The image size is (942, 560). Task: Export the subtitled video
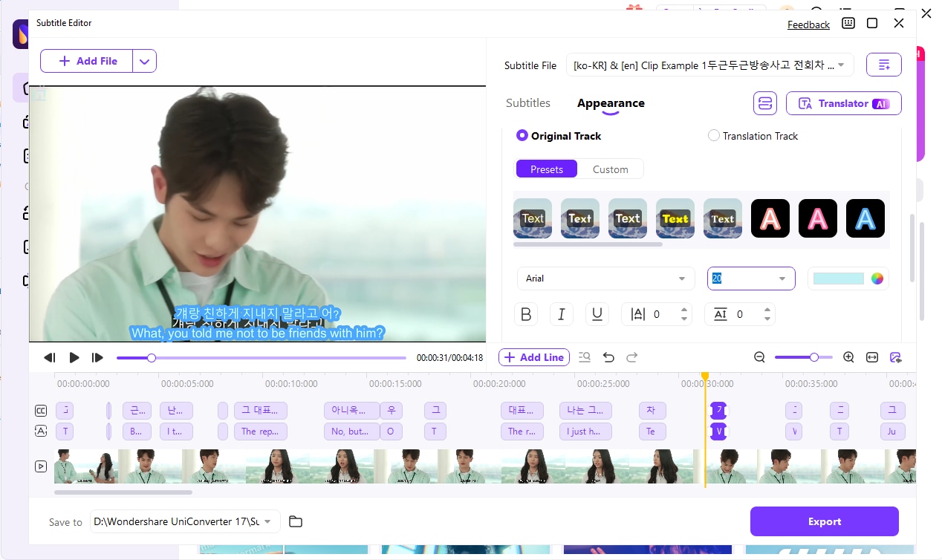[824, 521]
